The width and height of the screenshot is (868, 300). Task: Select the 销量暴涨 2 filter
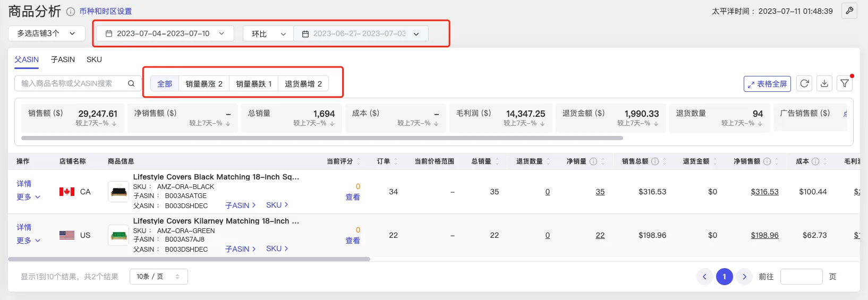(x=204, y=84)
